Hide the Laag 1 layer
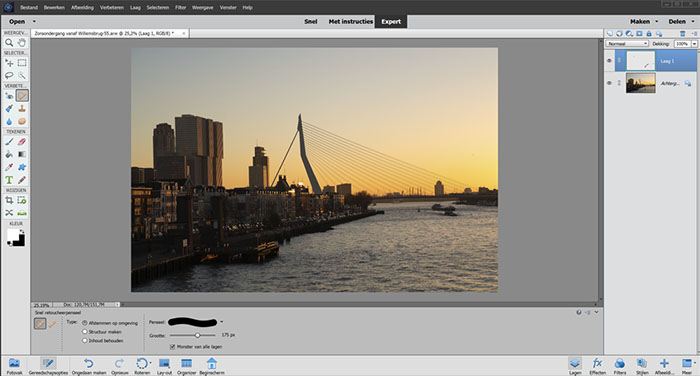Image resolution: width=700 pixels, height=376 pixels. (609, 61)
